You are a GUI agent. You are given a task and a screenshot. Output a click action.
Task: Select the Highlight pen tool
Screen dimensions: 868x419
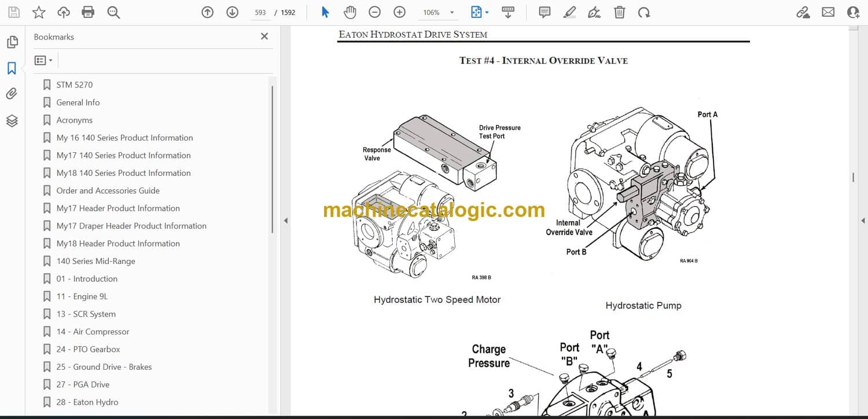[569, 12]
